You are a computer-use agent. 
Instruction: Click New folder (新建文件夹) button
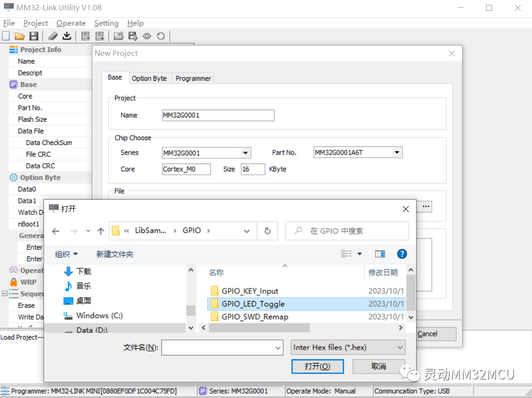[x=115, y=254]
